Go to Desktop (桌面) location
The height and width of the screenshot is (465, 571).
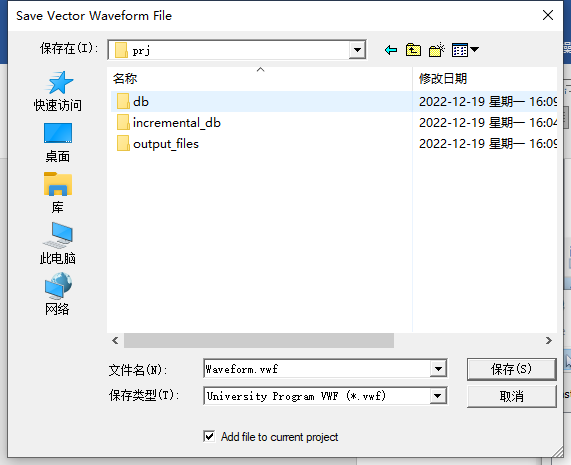coord(58,143)
